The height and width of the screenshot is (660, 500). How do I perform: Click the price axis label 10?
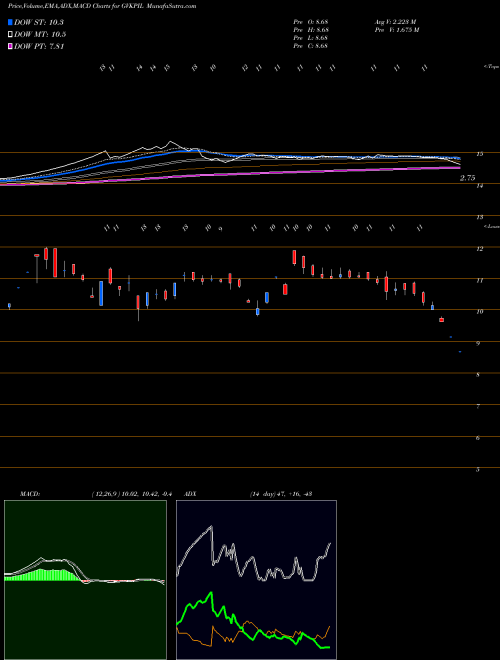pos(479,312)
